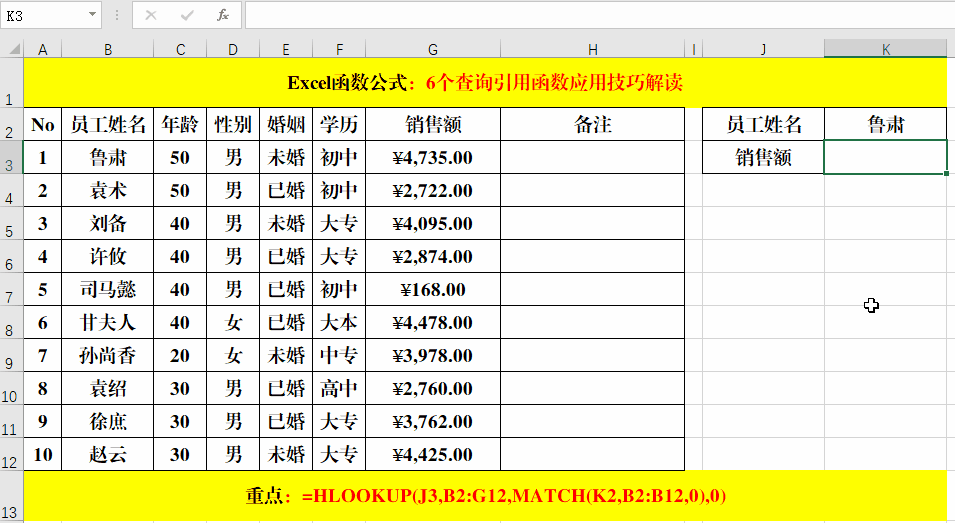Image resolution: width=955 pixels, height=523 pixels.
Task: Click the name cell '刘备'
Action: click(108, 223)
